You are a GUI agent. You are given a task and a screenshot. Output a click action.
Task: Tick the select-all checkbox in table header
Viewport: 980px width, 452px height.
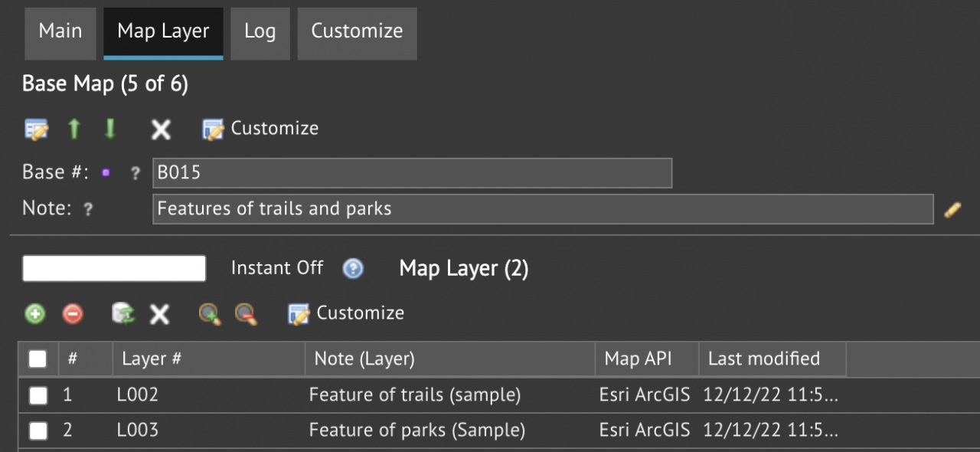pos(38,359)
